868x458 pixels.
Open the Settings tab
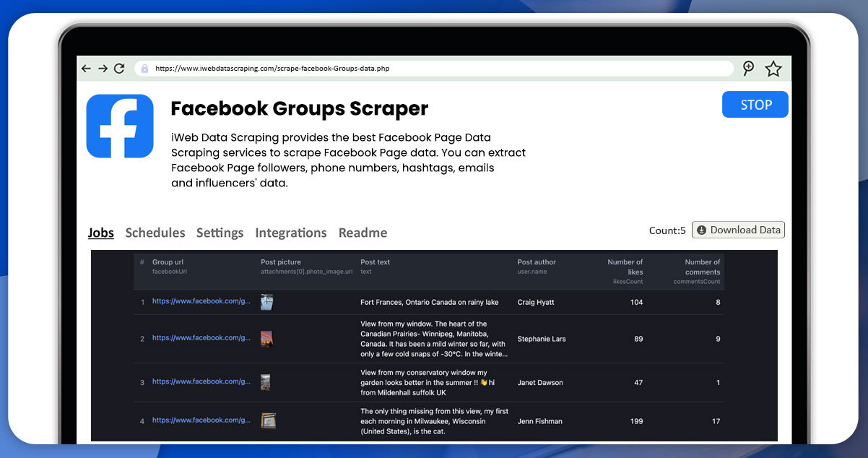220,233
